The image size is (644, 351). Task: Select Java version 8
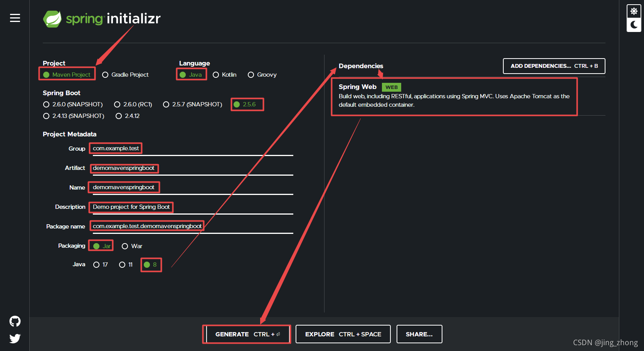click(150, 265)
